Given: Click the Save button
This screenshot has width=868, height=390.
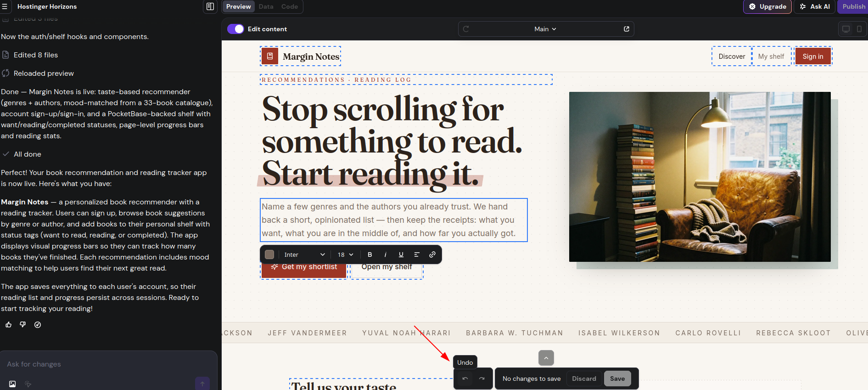Looking at the screenshot, I should tap(617, 379).
